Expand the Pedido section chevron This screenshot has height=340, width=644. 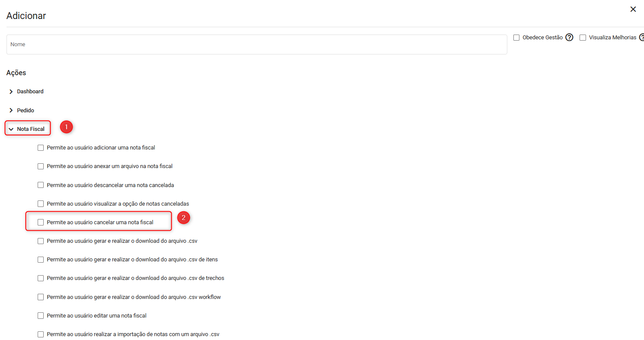11,111
